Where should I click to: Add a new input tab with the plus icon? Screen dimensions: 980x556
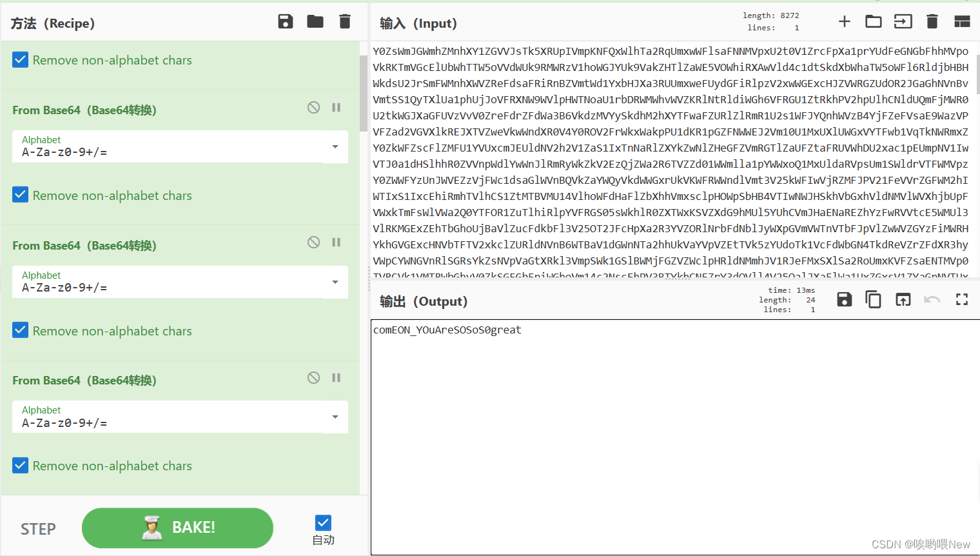(x=845, y=21)
